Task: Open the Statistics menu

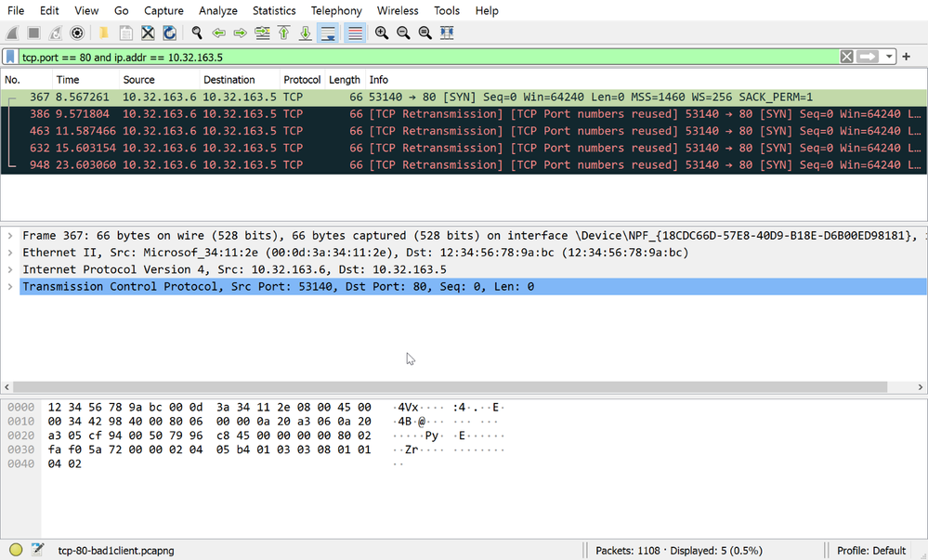Action: coord(274,10)
